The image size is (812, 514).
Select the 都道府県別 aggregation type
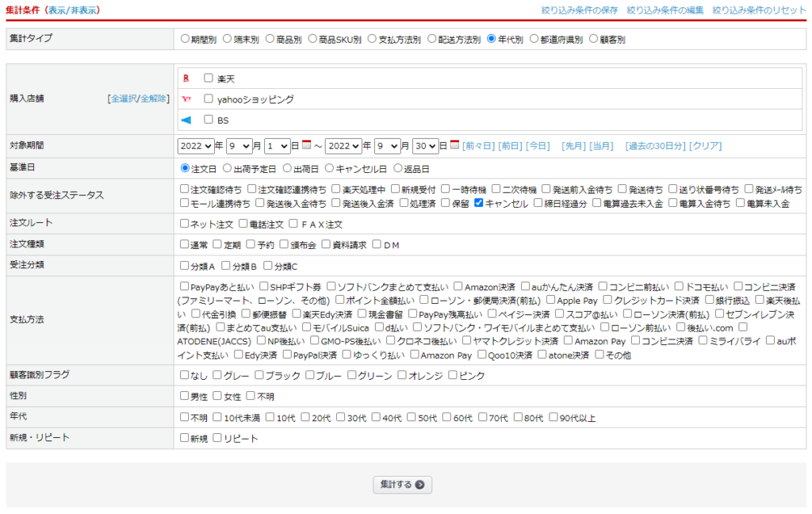pos(534,38)
